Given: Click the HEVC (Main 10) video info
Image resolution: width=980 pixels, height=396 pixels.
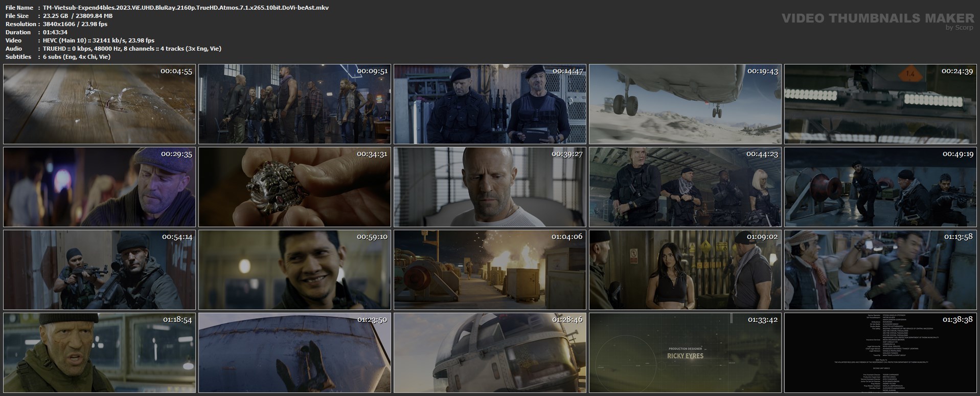Looking at the screenshot, I should (x=99, y=40).
